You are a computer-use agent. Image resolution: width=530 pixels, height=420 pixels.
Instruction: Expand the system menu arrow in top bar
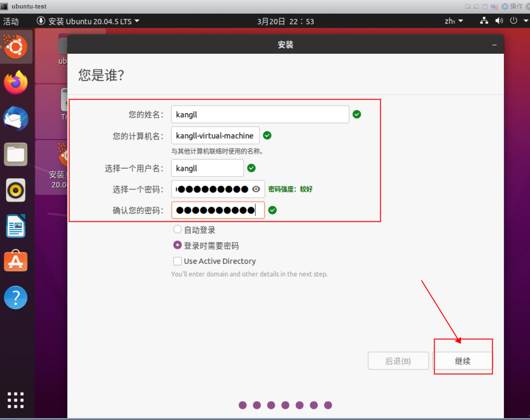tap(526, 21)
